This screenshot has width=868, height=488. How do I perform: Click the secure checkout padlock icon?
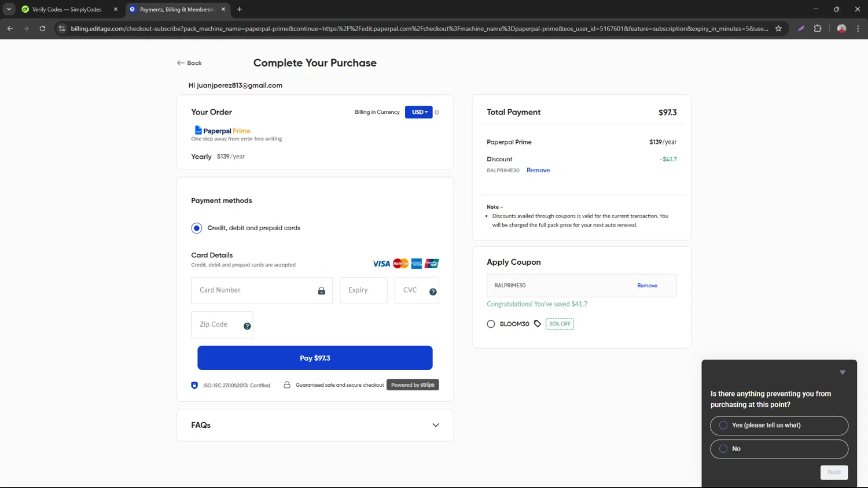coord(287,385)
